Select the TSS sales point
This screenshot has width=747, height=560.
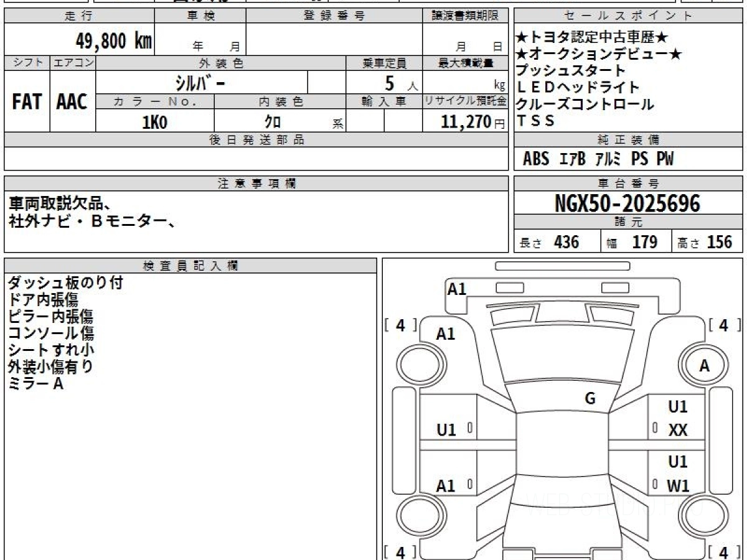click(535, 121)
